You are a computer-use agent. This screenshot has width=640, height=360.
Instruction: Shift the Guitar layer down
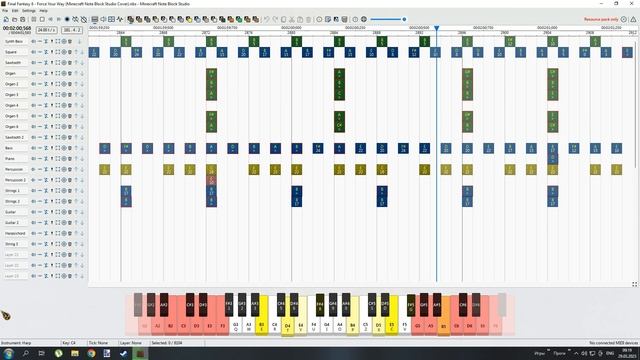point(82,212)
